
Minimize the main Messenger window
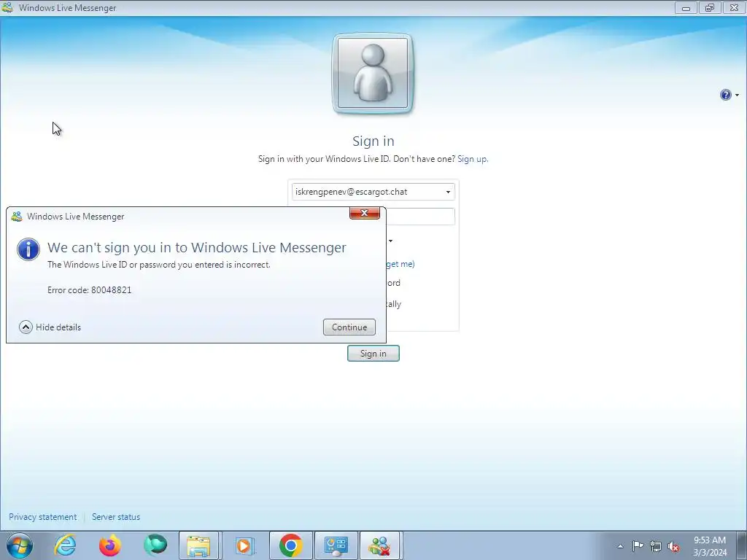(686, 7)
